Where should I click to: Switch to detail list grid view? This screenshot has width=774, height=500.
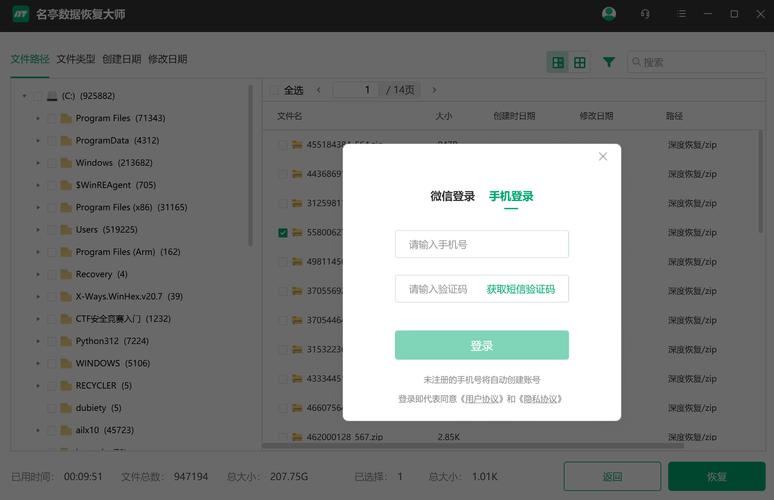click(x=580, y=62)
